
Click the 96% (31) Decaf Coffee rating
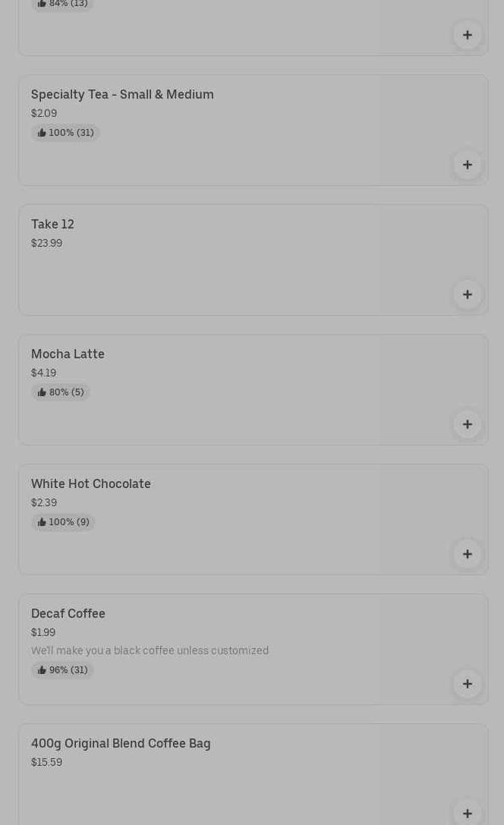pyautogui.click(x=62, y=669)
